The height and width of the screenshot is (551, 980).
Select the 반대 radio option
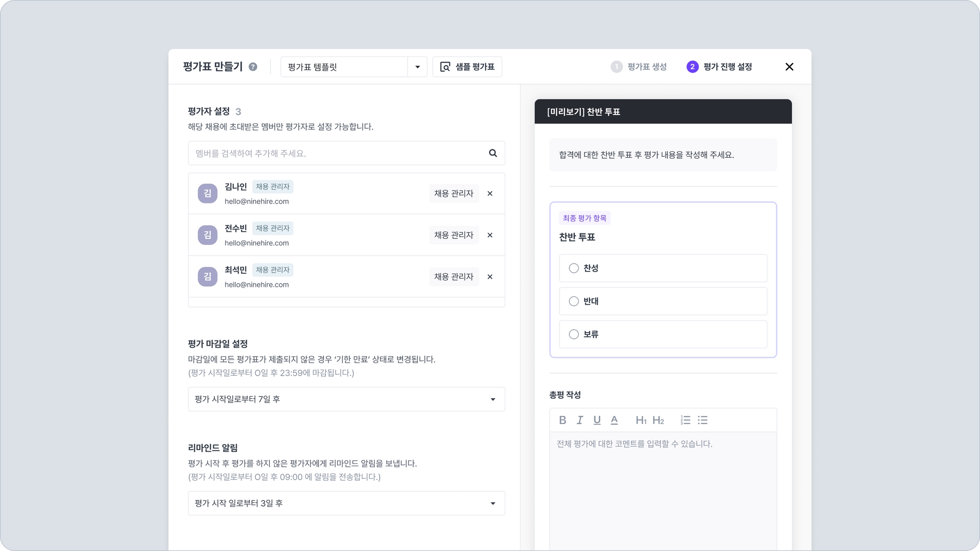[574, 301]
